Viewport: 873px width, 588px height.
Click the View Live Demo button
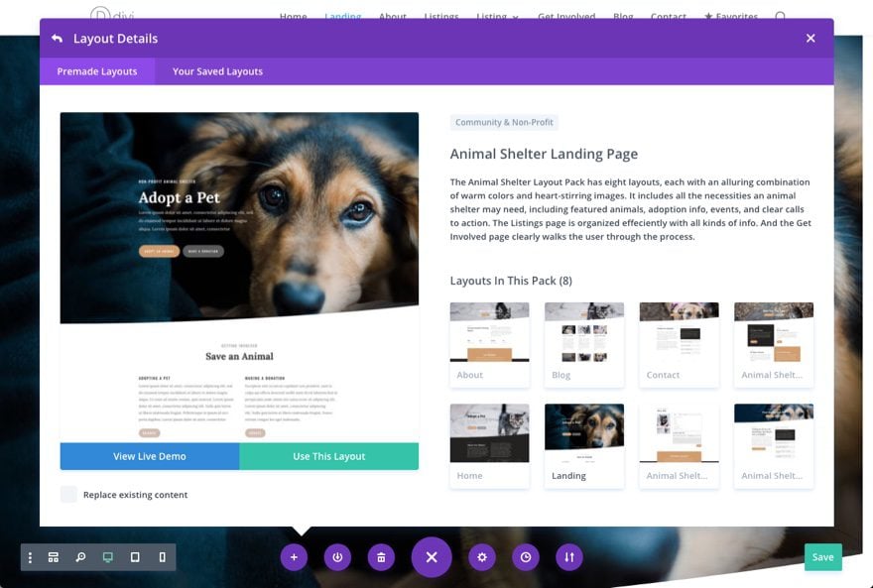[150, 456]
